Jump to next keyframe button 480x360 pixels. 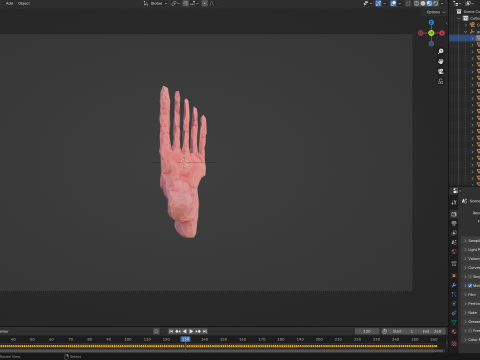198,331
